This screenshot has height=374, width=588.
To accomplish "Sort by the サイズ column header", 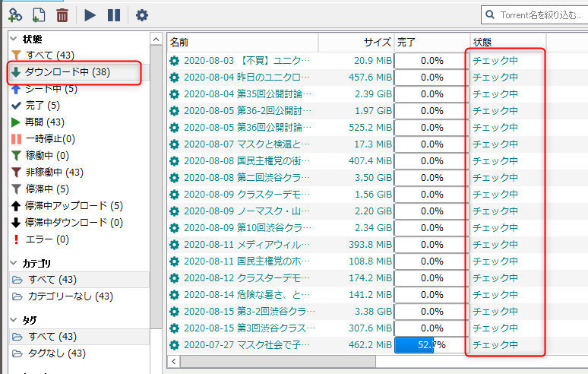I will [x=377, y=42].
